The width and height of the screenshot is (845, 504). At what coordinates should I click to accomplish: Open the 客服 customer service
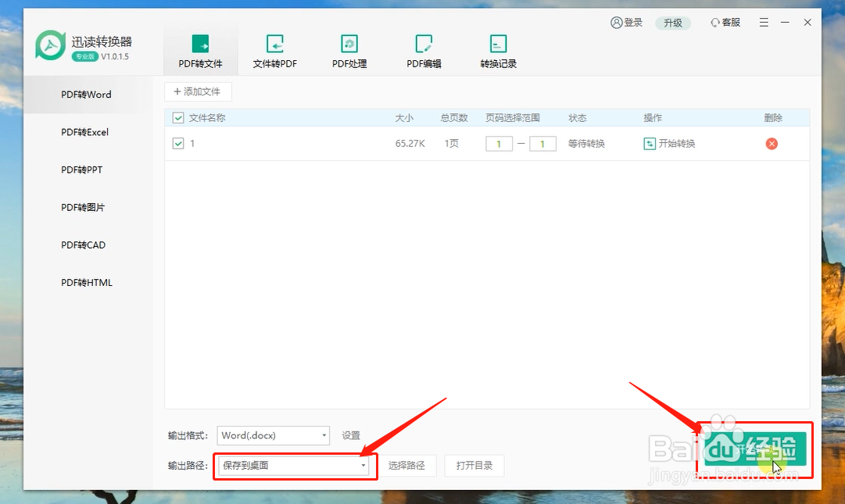pyautogui.click(x=725, y=23)
